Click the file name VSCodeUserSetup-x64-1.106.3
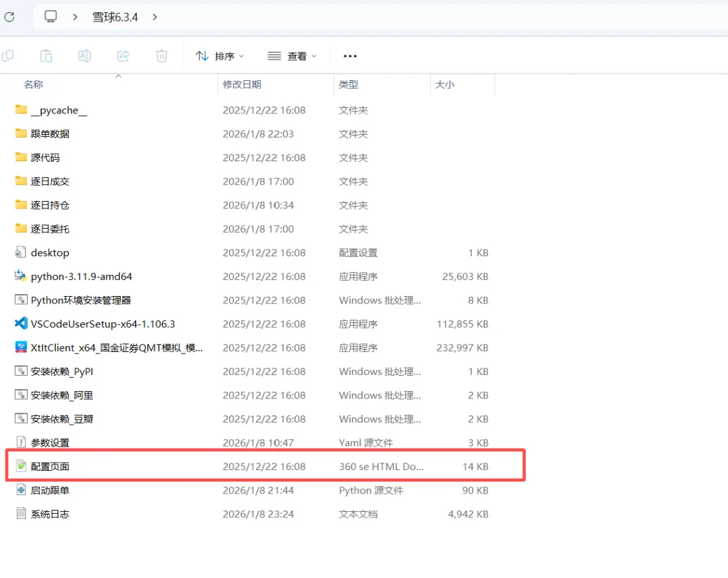 tap(103, 324)
